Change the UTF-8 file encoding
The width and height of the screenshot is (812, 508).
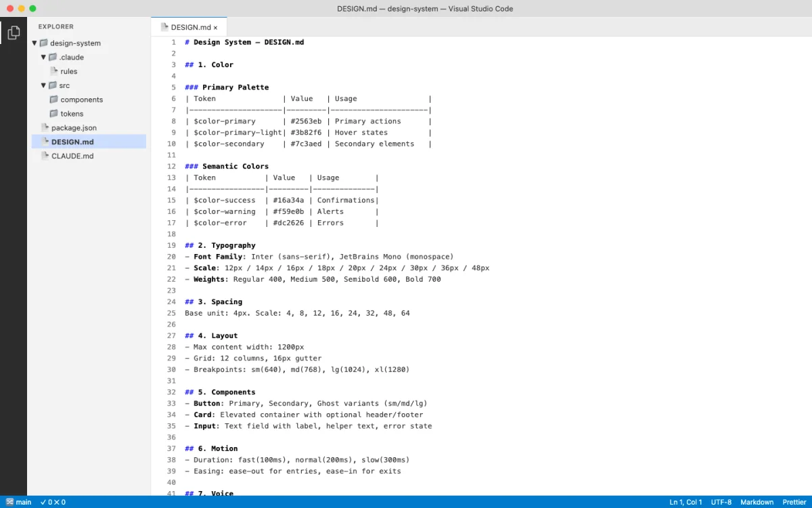coord(721,502)
